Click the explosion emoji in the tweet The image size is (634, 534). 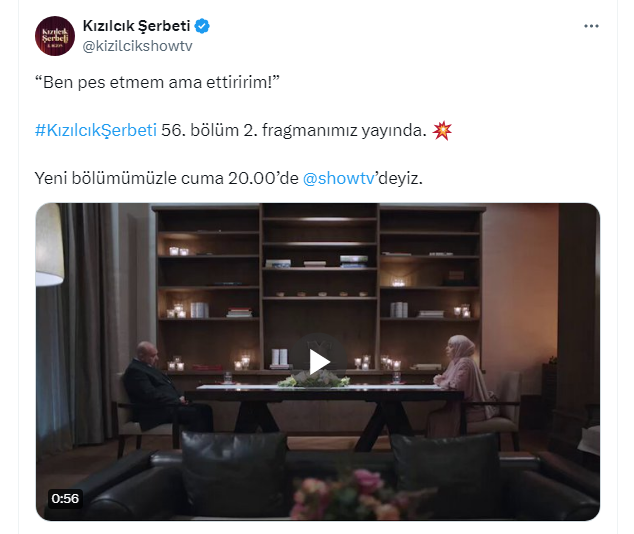(442, 131)
